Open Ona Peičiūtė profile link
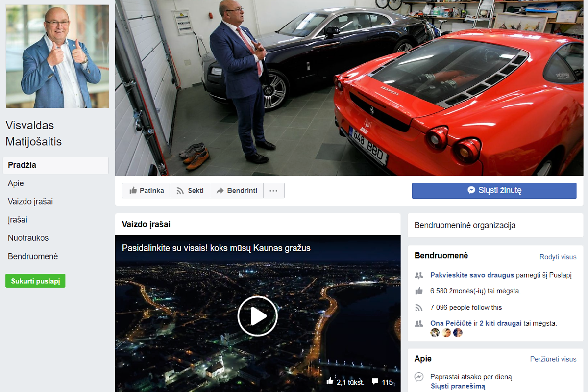Image resolution: width=588 pixels, height=392 pixels. pos(451,323)
